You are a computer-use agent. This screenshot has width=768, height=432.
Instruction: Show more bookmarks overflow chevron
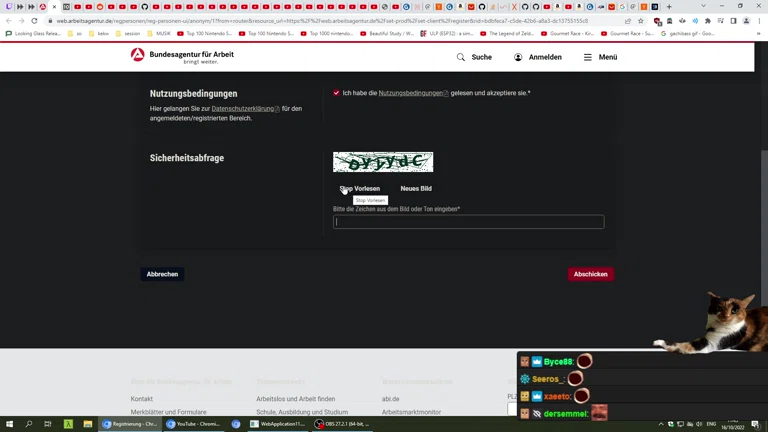758,34
